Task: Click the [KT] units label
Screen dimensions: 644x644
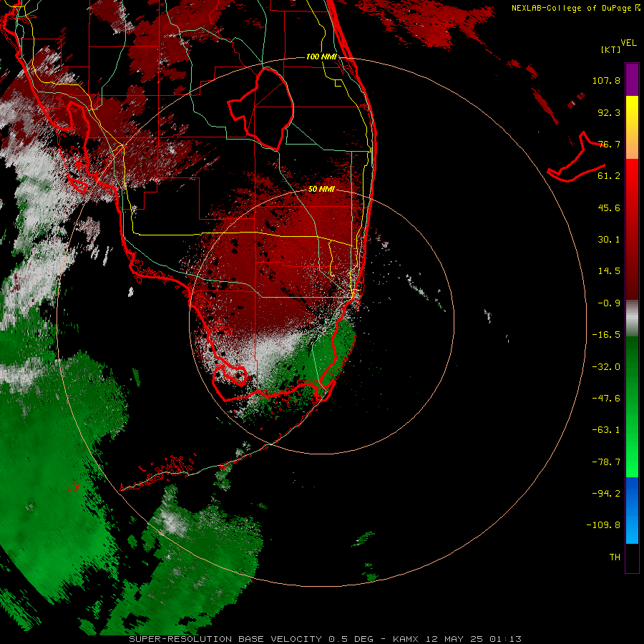Action: (610, 49)
